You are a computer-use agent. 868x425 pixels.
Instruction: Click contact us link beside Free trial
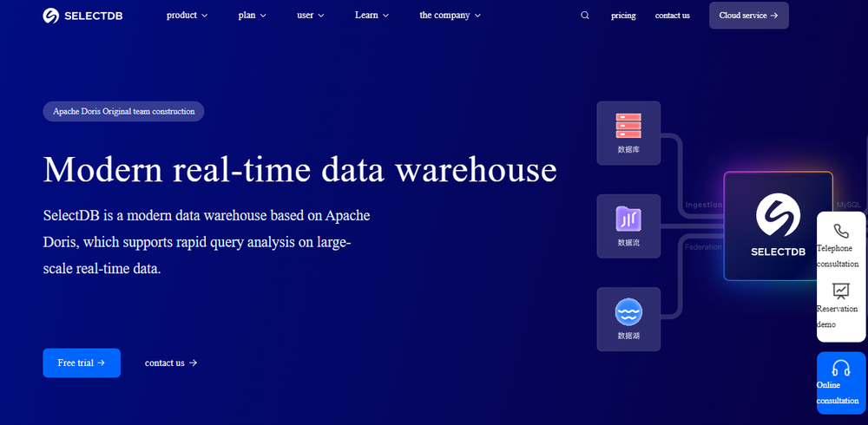point(170,363)
